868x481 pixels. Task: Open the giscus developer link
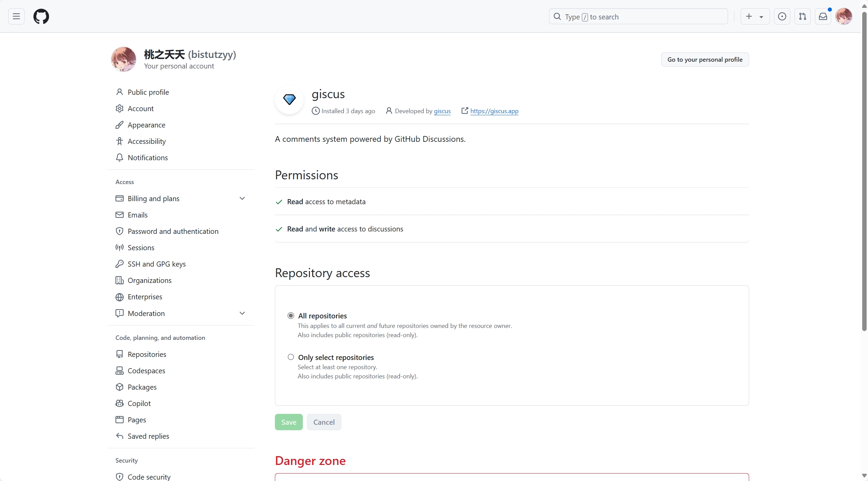coord(442,111)
